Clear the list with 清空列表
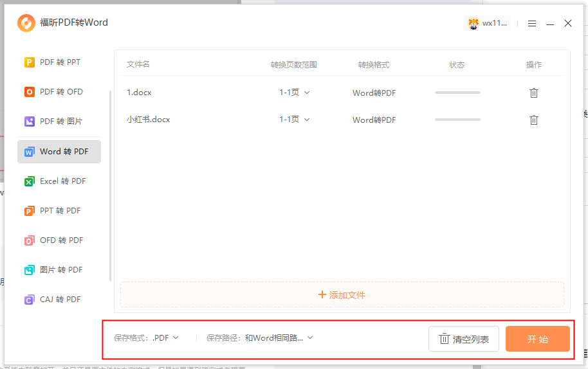This screenshot has height=369, width=588. coord(464,339)
